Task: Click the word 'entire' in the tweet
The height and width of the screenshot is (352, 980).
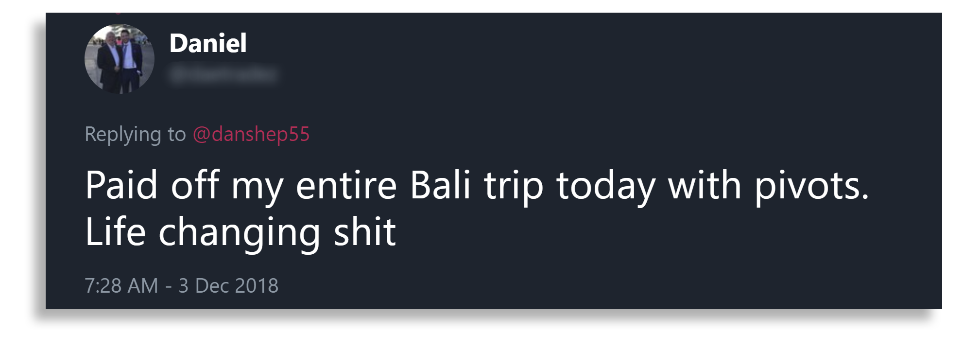Action: [x=346, y=185]
